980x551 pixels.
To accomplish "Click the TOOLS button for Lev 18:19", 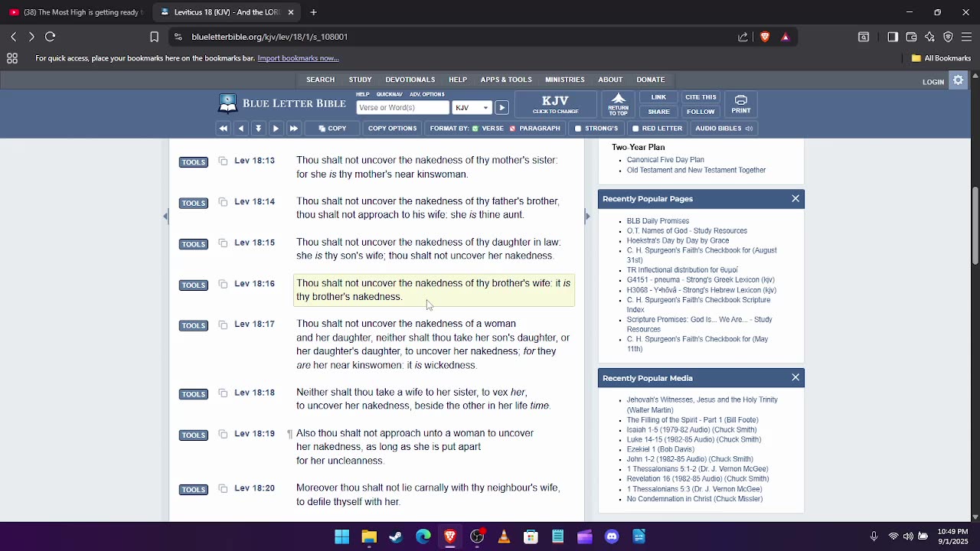I will point(194,435).
